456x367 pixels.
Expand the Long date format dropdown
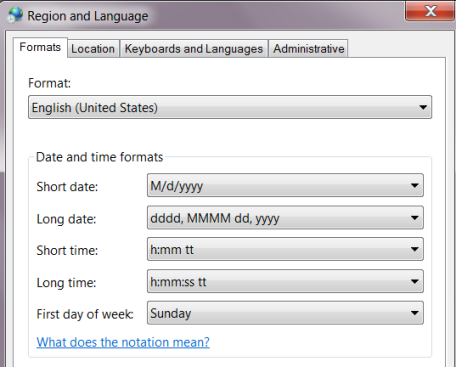pyautogui.click(x=285, y=218)
